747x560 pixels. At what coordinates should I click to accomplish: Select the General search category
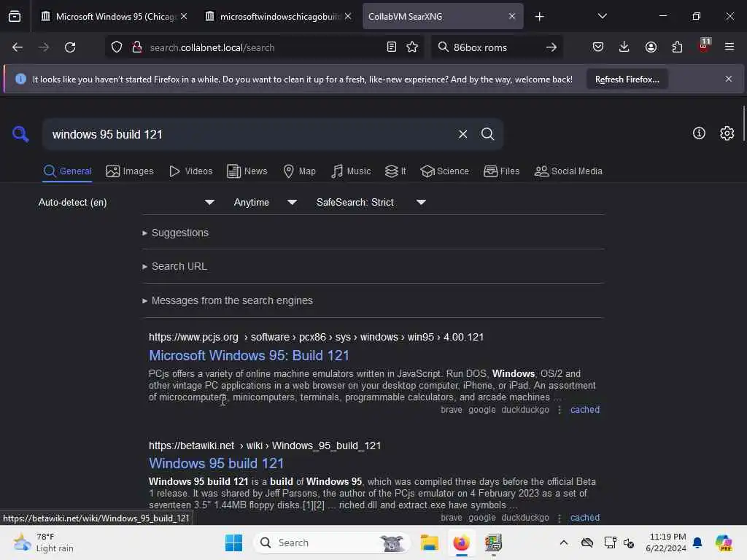pos(67,171)
